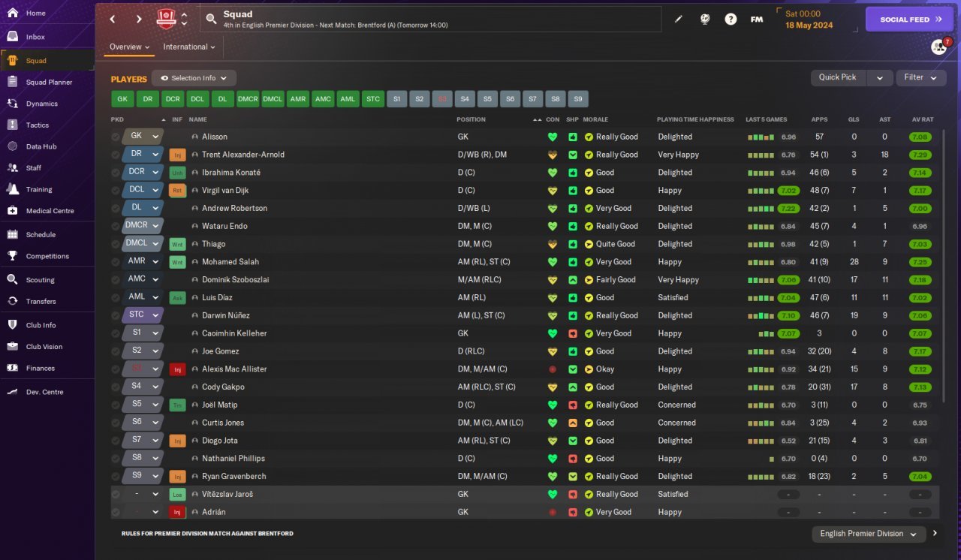Viewport: 961px width, 560px height.
Task: Toggle selection circle for Cody Gakpo
Action: pos(115,387)
